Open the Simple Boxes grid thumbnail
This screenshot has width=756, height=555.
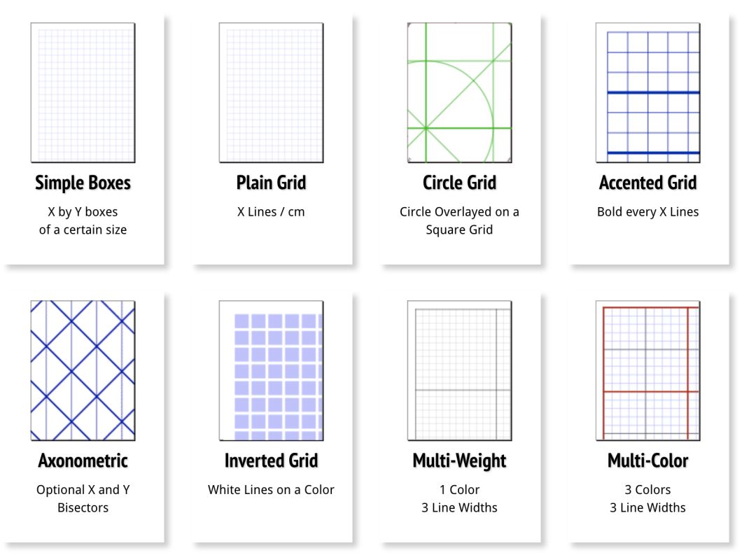[x=83, y=92]
